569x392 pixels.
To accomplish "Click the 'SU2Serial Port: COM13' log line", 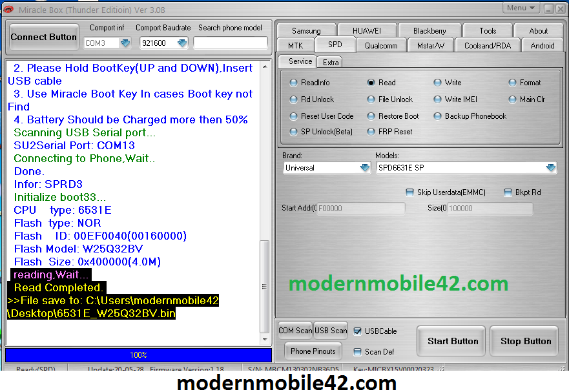I will (74, 145).
